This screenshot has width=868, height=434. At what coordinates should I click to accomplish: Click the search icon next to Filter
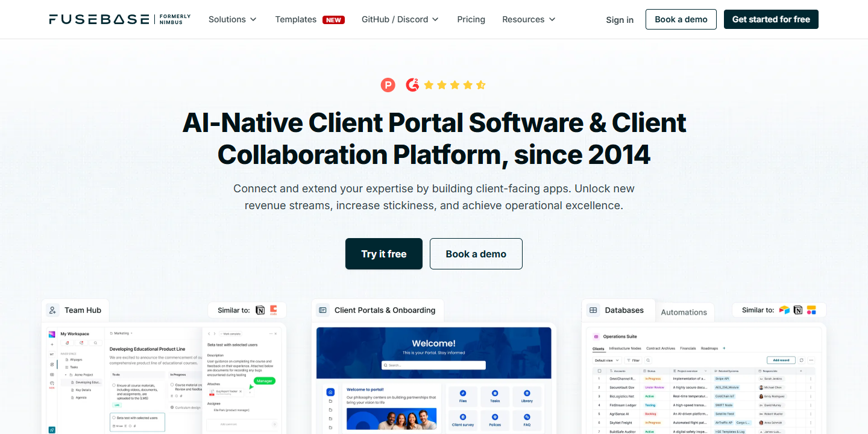[x=648, y=360]
